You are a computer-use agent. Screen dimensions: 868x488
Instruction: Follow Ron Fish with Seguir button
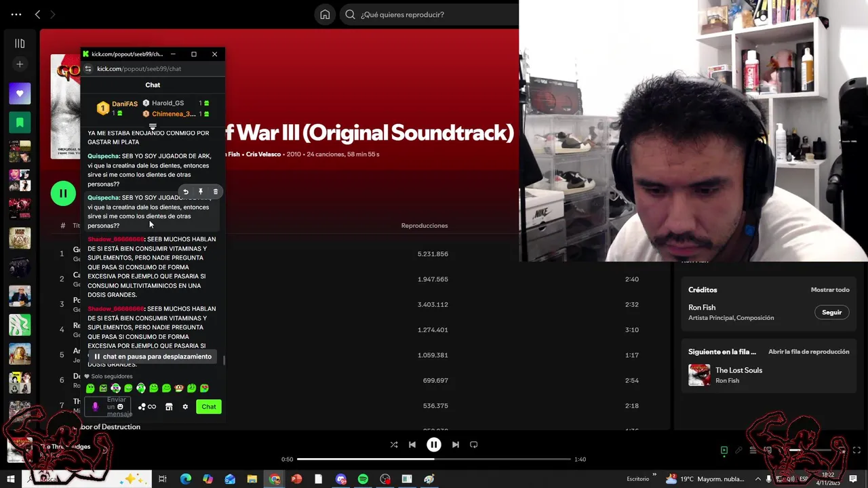pyautogui.click(x=831, y=312)
